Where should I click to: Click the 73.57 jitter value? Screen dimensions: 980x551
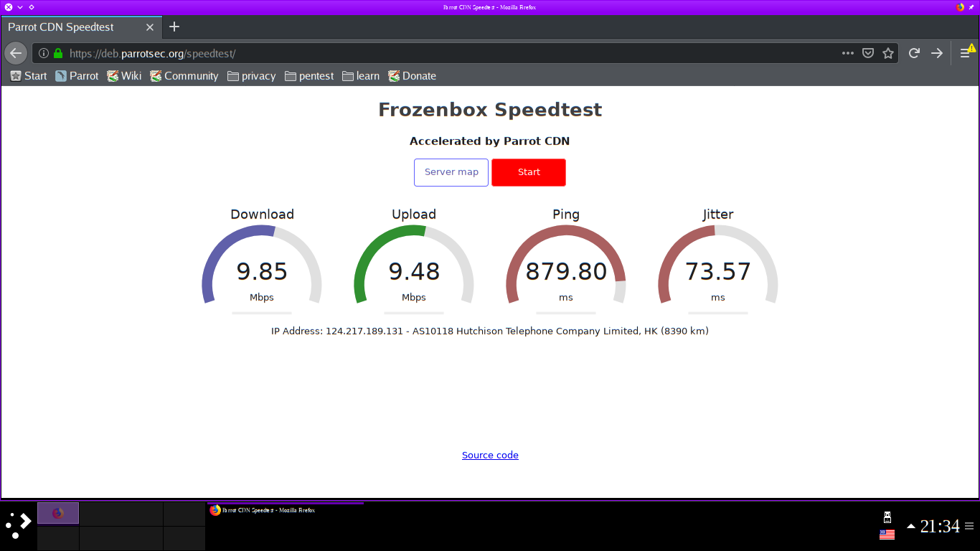pyautogui.click(x=718, y=272)
